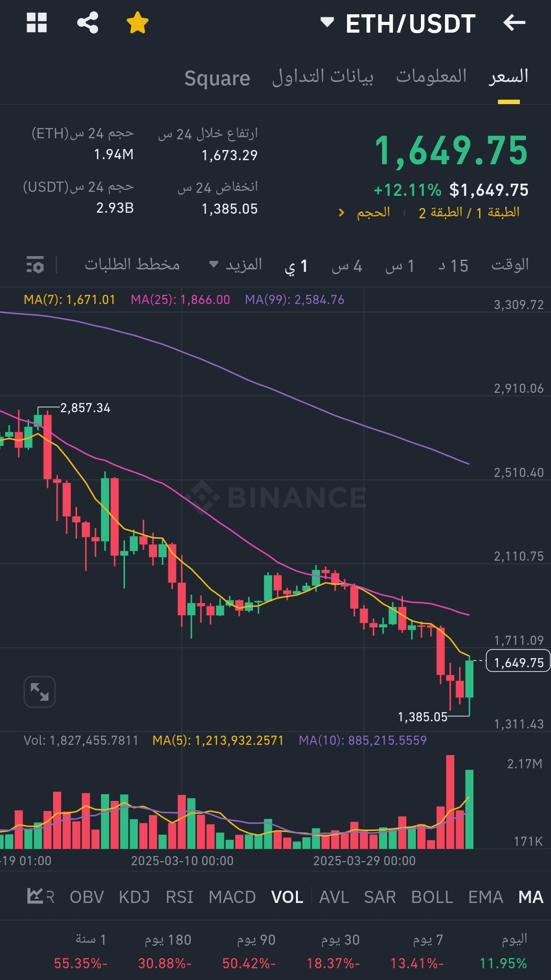The height and width of the screenshot is (980, 551).
Task: Expand chart to fullscreen
Action: [40, 692]
